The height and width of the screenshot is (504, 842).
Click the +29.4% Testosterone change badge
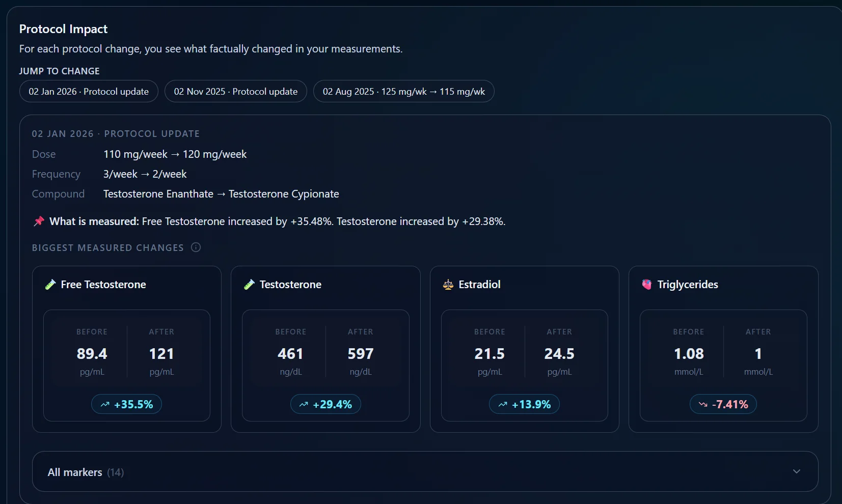coord(325,404)
